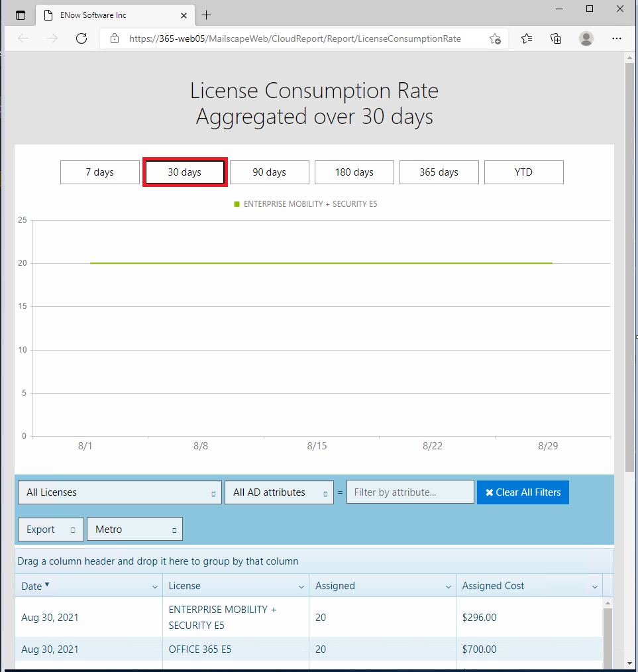Viewport: 638px width, 672px height.
Task: Open the Collections icon
Action: (556, 38)
